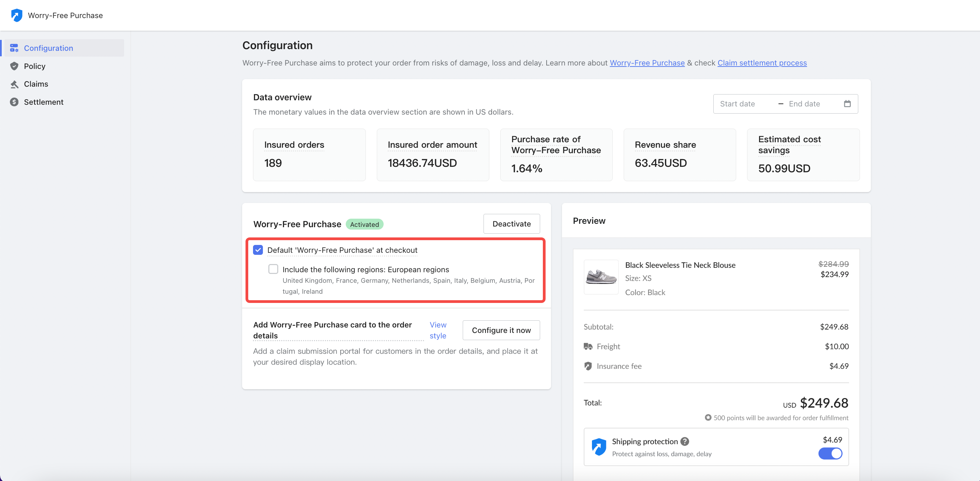This screenshot has width=980, height=481.
Task: Click the Activated status badge
Action: (x=364, y=224)
